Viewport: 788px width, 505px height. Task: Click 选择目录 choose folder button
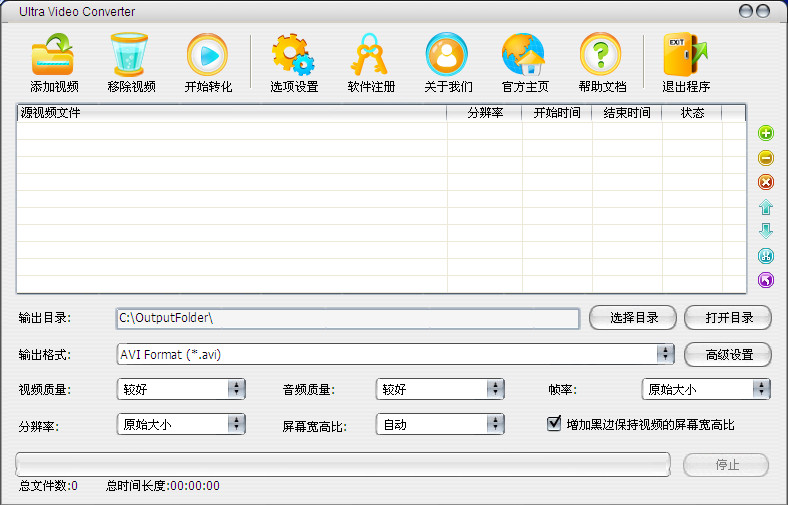[x=633, y=318]
